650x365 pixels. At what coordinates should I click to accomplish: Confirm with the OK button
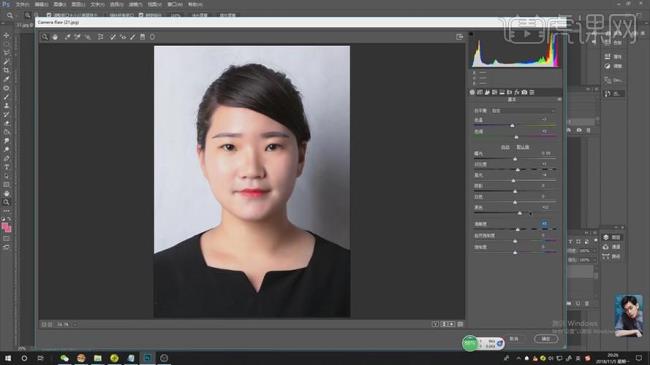tap(546, 339)
